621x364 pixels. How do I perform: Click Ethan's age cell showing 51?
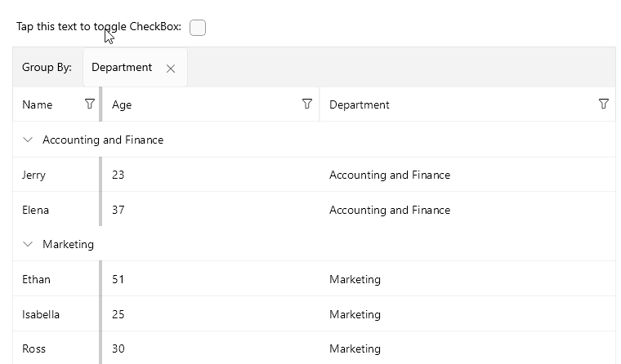pyautogui.click(x=118, y=279)
